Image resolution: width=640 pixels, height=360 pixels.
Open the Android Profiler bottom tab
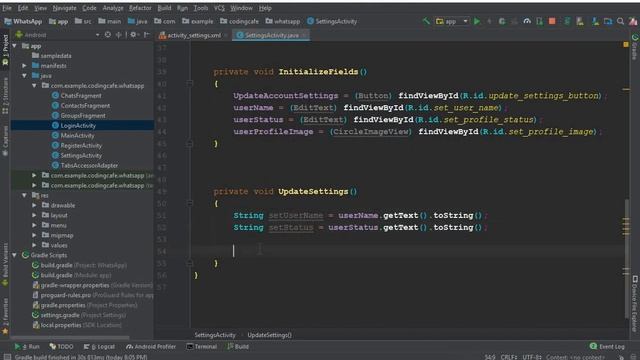pos(151,347)
